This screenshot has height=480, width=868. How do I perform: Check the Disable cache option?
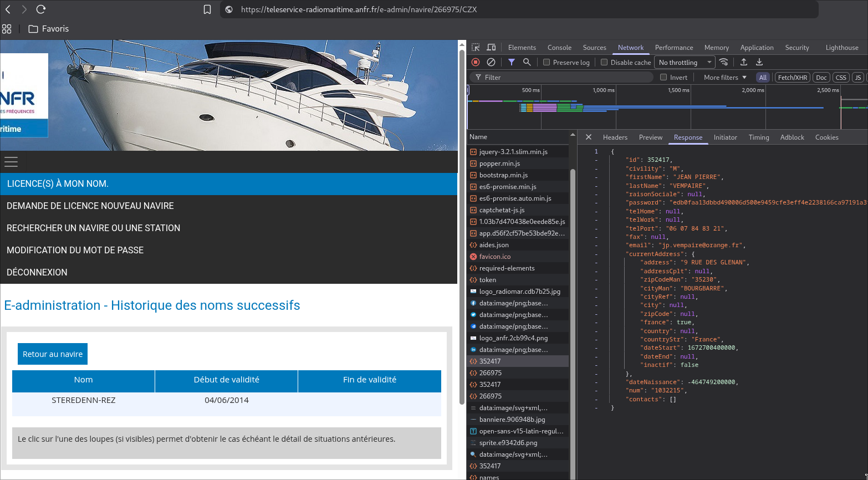coord(604,62)
